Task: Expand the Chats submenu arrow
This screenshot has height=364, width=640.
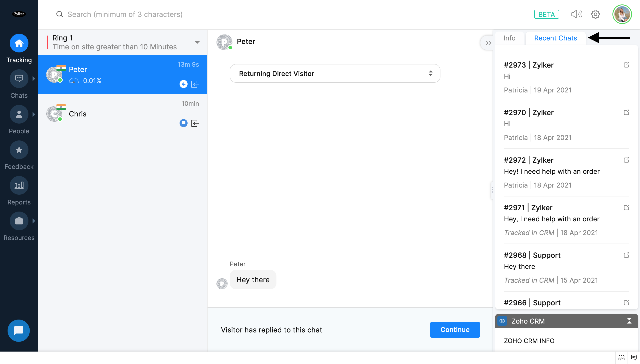Action: (34, 78)
